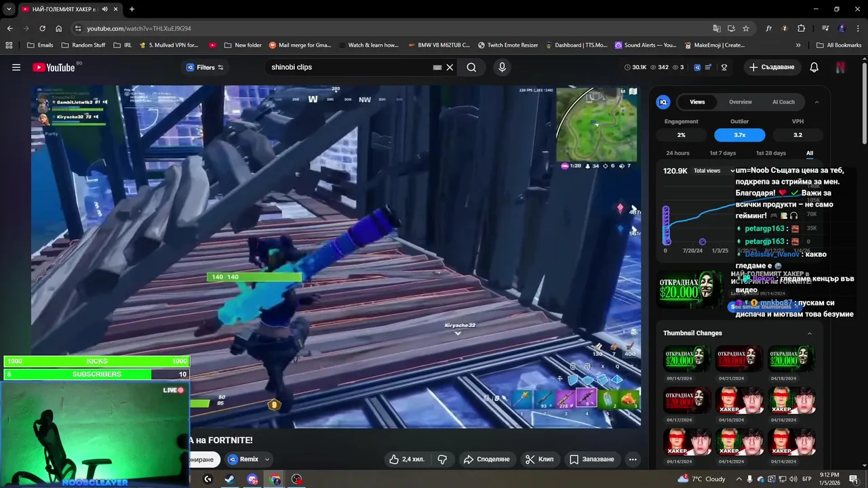Screen dimensions: 868x488
Task: Reload the page
Action: (x=42, y=28)
